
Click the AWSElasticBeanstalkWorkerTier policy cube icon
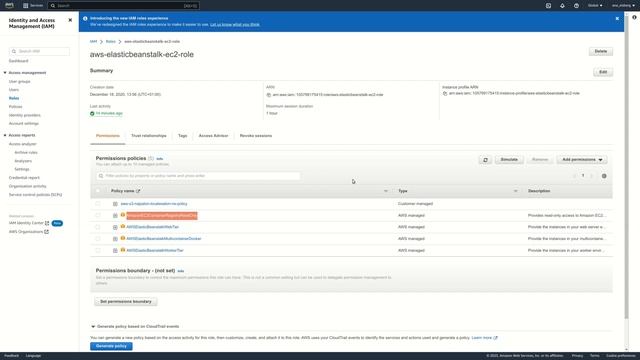pos(122,250)
